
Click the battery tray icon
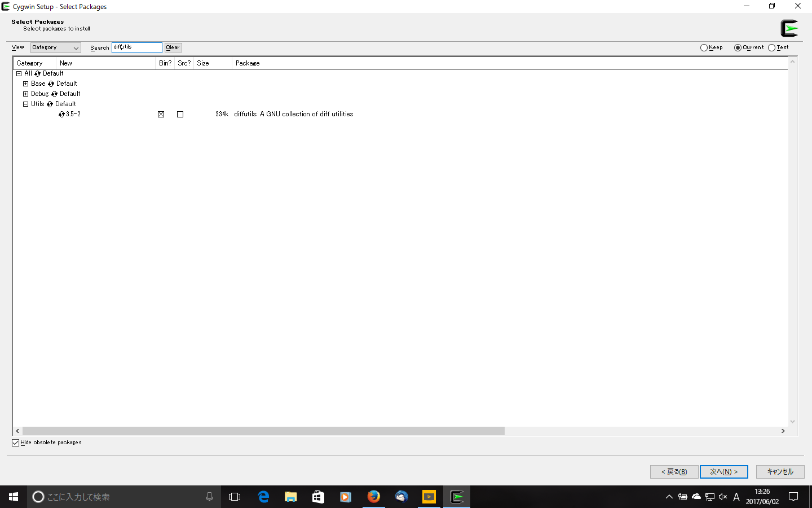[x=683, y=497]
